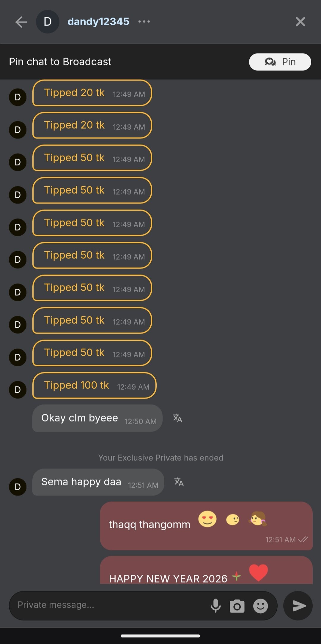Select the "Tipped 100 tk" message bubble
This screenshot has height=644, width=321.
[94, 386]
